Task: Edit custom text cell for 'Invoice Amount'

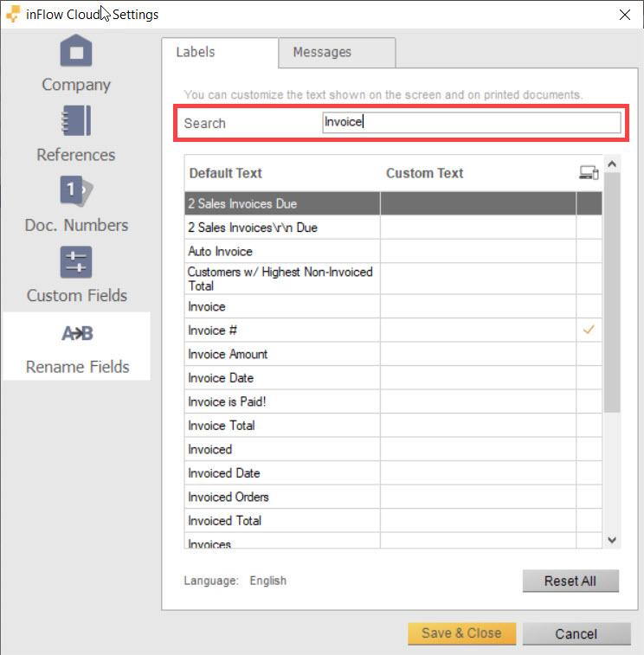Action: coord(478,354)
